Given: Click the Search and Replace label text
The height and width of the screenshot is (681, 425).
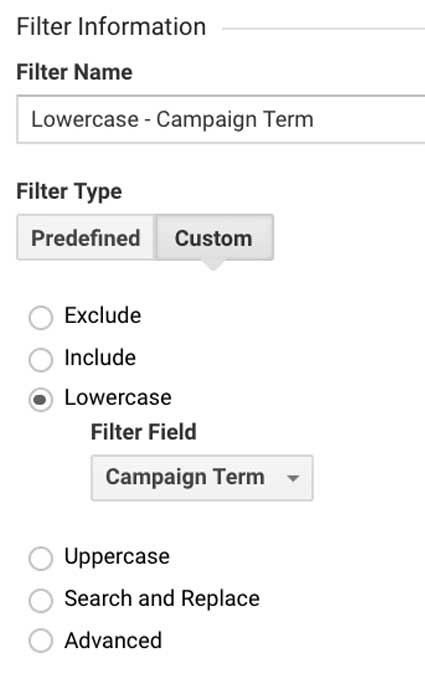Looking at the screenshot, I should point(162,598).
